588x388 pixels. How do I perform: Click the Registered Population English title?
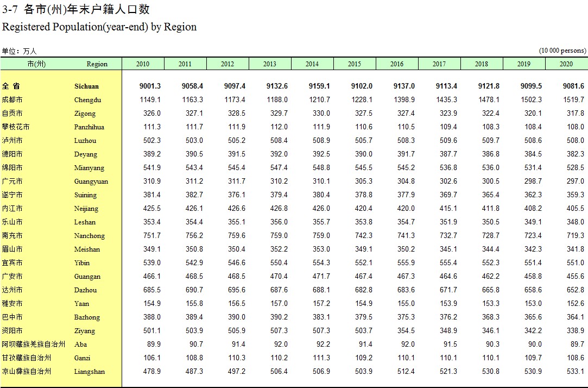(x=99, y=27)
